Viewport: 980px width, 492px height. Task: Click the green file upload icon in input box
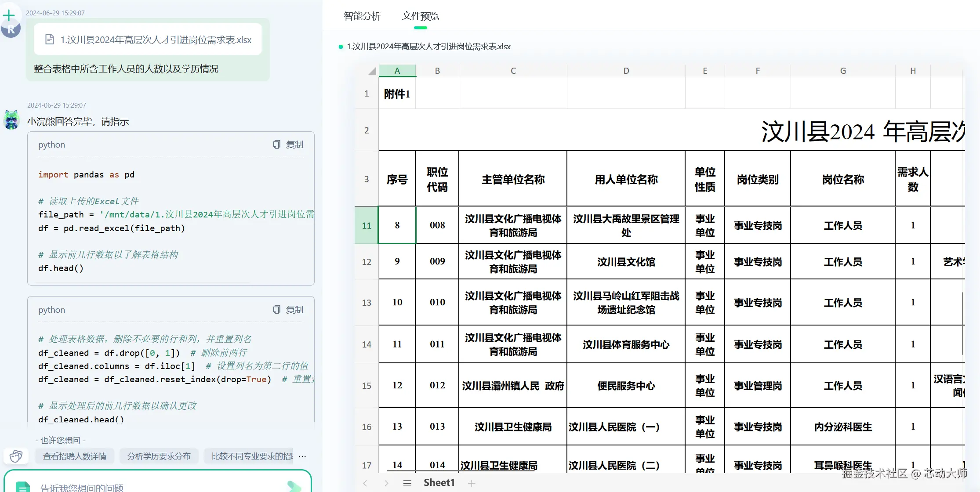[23, 487]
